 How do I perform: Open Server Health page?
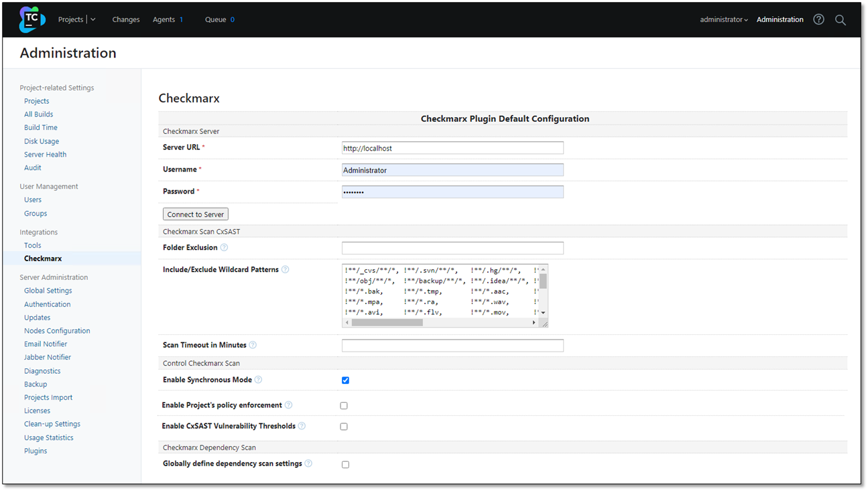coord(46,155)
